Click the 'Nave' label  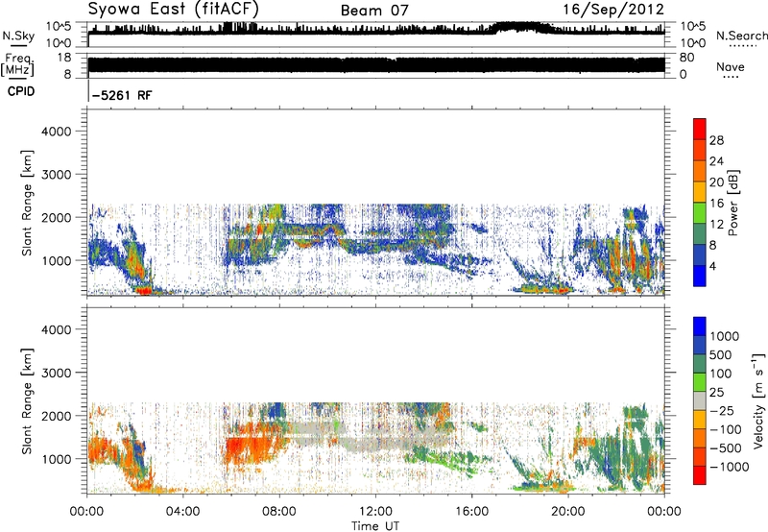[x=731, y=66]
